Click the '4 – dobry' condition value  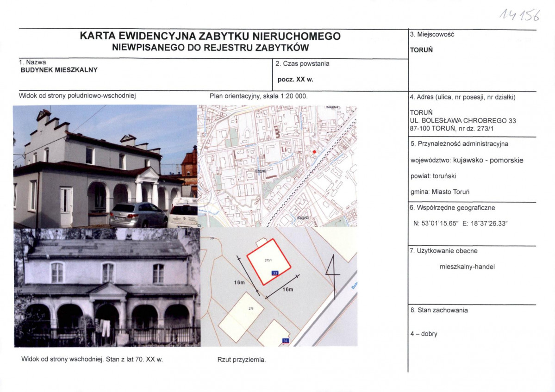tap(424, 334)
